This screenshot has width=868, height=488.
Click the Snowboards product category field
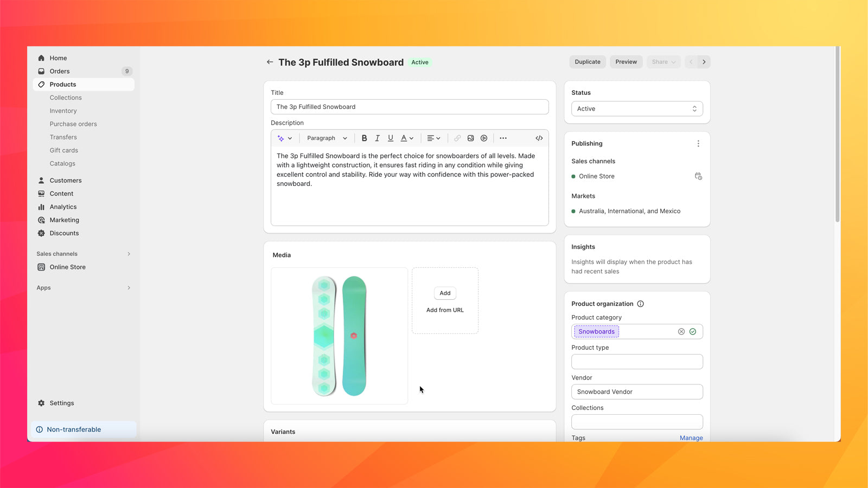point(596,331)
